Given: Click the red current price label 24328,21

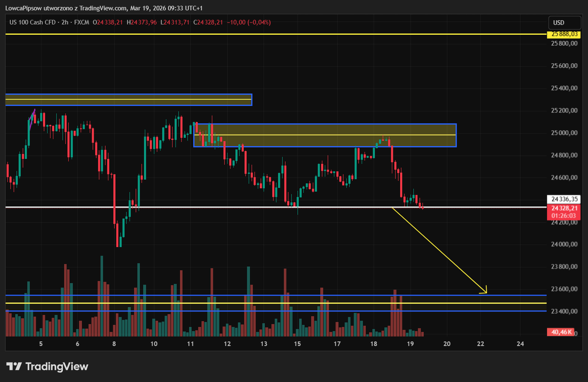Looking at the screenshot, I should pyautogui.click(x=563, y=208).
